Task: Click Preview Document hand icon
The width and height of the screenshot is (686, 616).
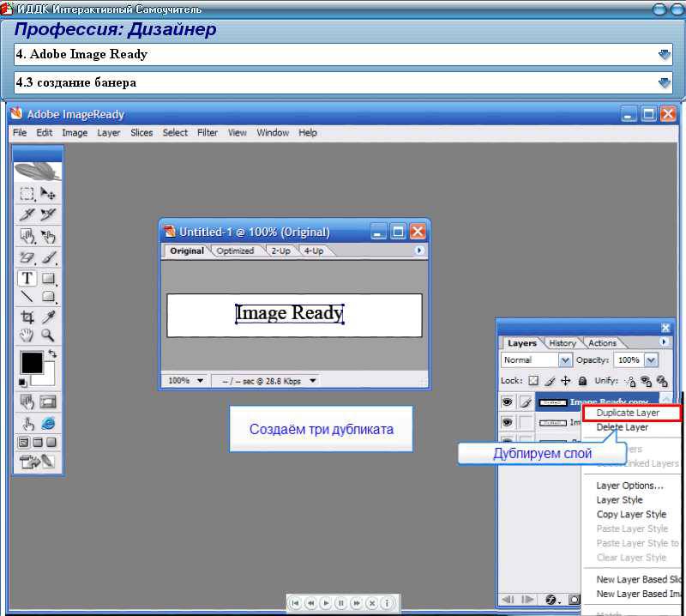Action: (x=27, y=423)
